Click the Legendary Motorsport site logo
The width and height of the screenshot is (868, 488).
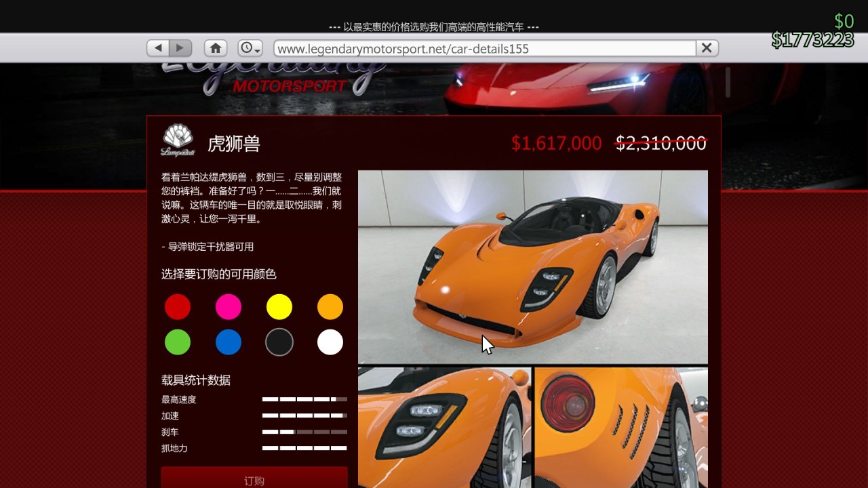click(273, 79)
